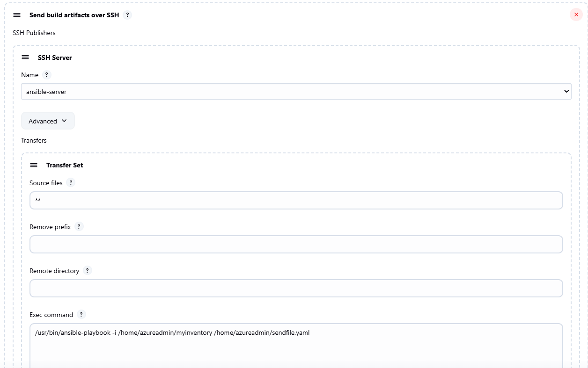
Task: Show help for Source files
Action: [71, 183]
